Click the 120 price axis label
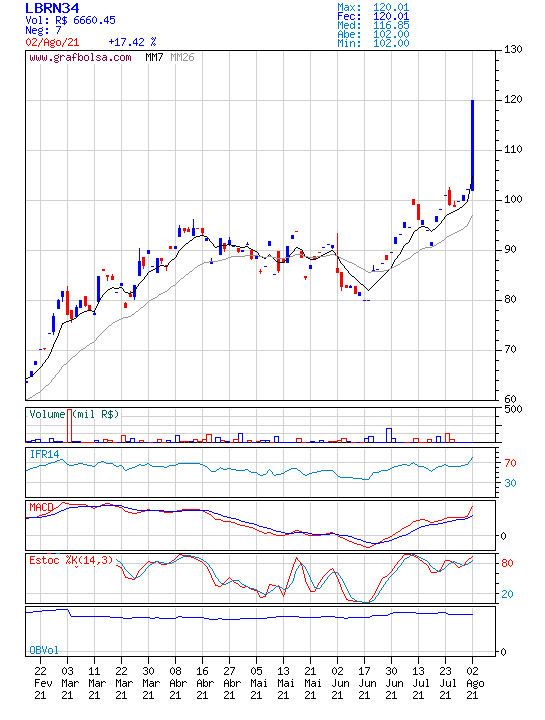 513,99
